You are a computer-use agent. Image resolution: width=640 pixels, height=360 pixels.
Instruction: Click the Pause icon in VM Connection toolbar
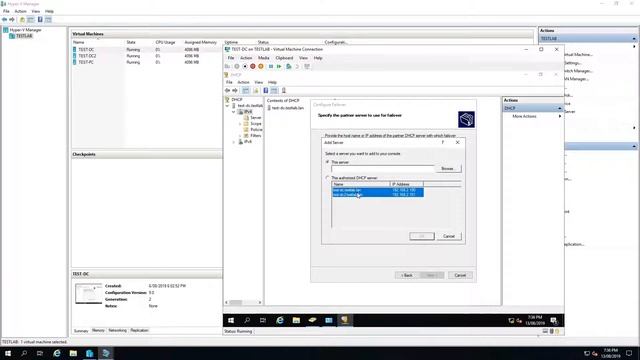click(x=271, y=67)
